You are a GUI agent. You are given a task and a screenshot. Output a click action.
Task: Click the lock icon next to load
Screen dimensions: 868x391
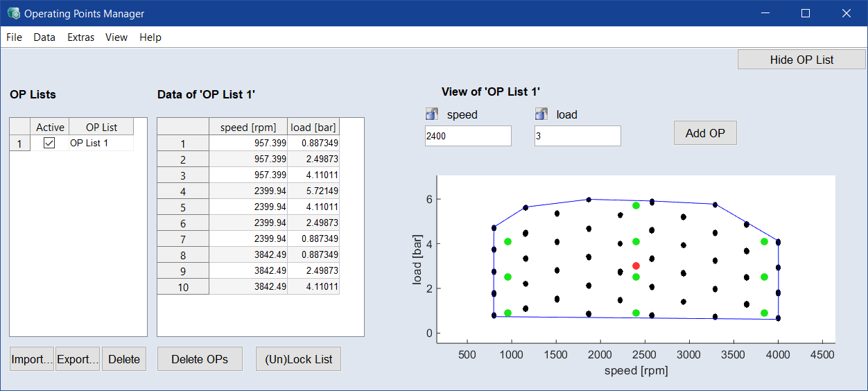[541, 114]
